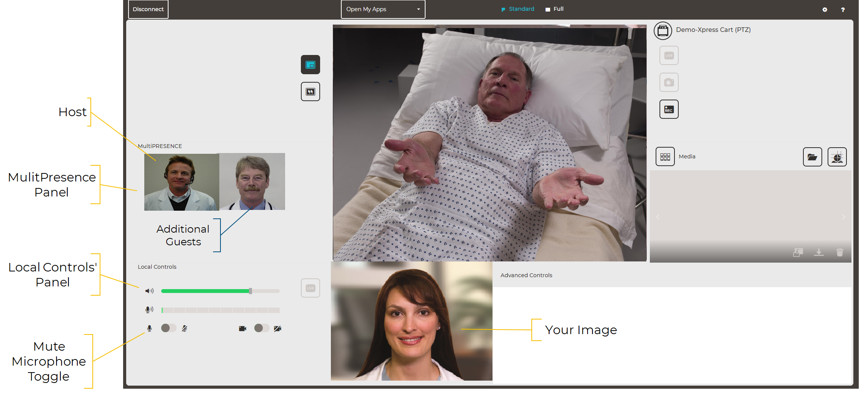The image size is (868, 406).
Task: Click the picture-in-picture layout icon
Action: tap(310, 65)
